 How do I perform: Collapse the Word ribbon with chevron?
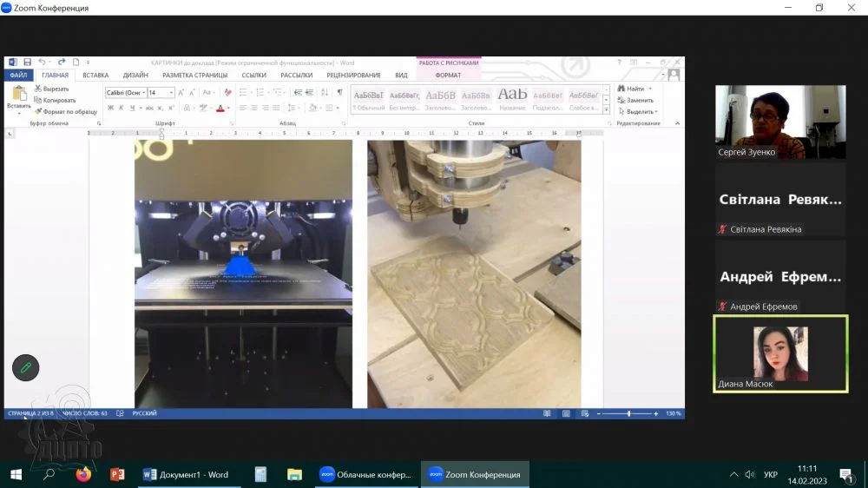(678, 123)
